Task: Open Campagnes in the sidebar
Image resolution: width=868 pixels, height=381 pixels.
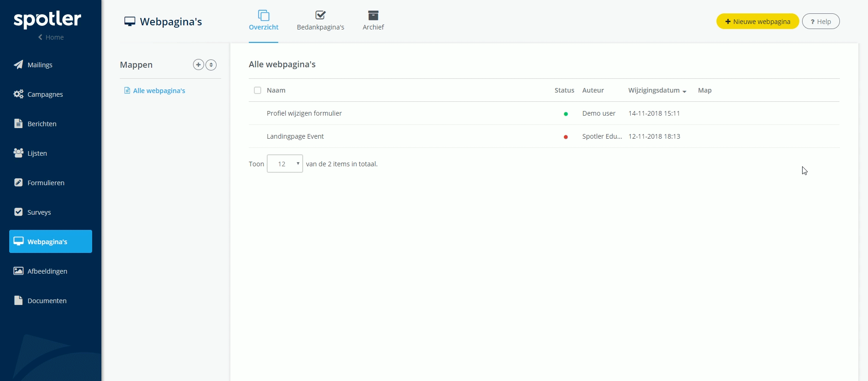Action: [x=51, y=94]
